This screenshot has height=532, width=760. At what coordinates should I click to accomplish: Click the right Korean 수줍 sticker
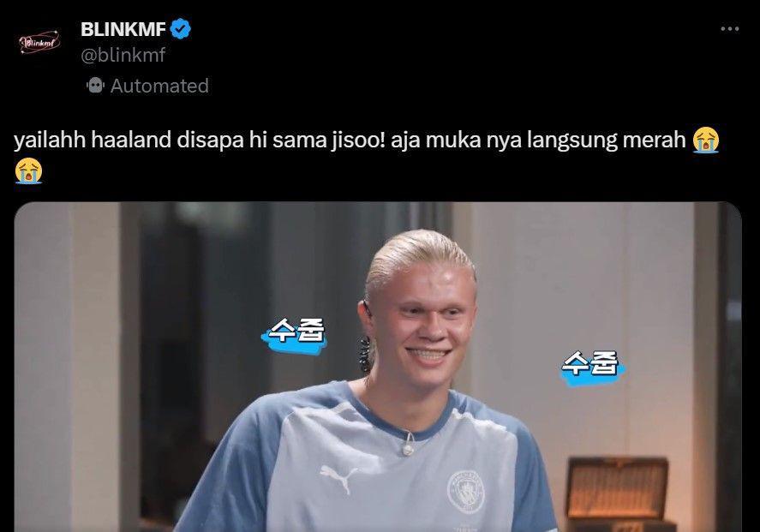pyautogui.click(x=591, y=368)
